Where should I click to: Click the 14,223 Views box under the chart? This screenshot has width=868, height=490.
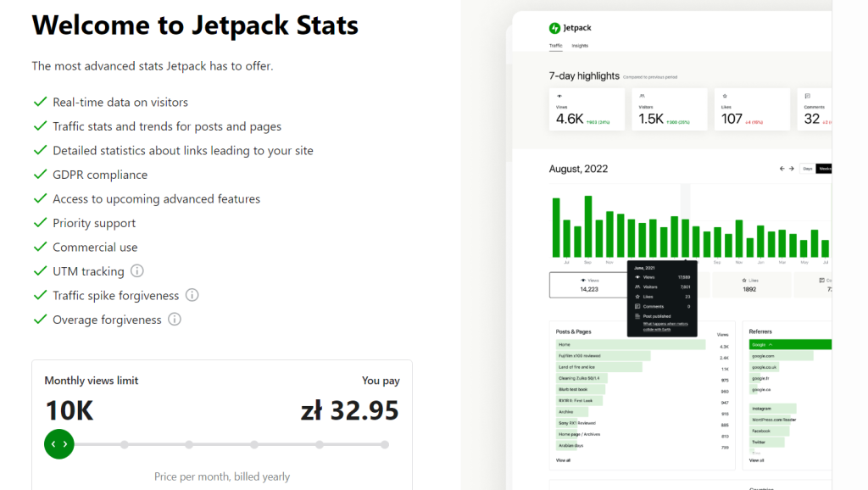588,285
